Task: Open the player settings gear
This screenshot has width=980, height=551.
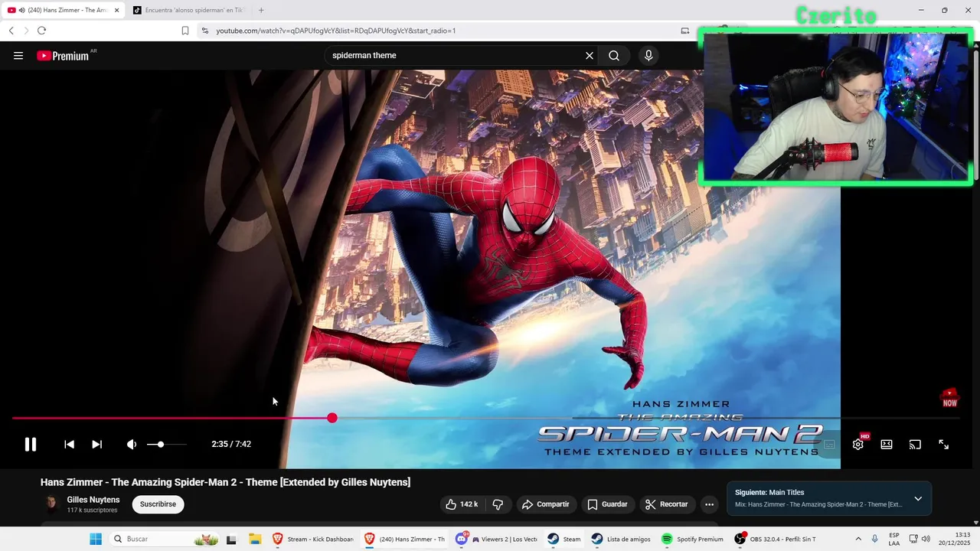Action: click(858, 444)
